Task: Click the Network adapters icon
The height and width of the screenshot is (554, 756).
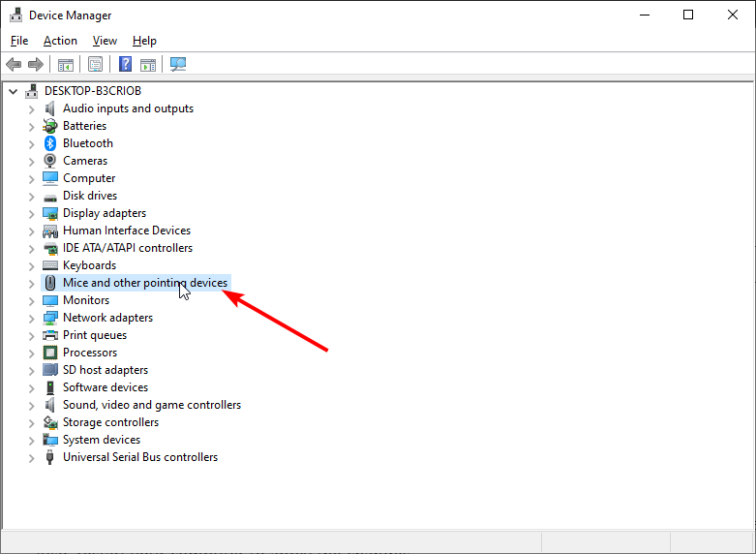Action: (x=50, y=318)
